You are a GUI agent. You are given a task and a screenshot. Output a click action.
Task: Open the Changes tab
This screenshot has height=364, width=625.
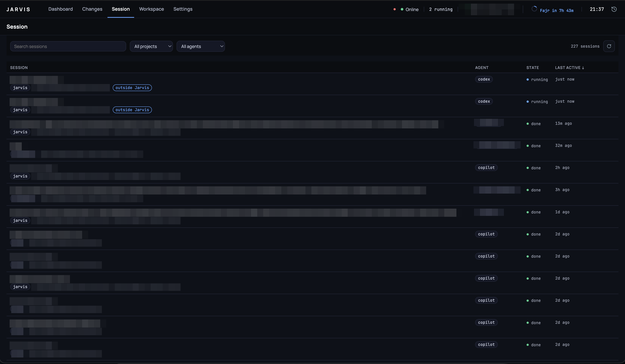92,9
